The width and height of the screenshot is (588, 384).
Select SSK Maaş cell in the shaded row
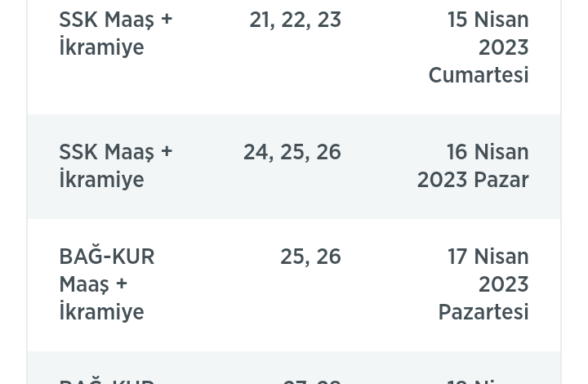pyautogui.click(x=115, y=166)
